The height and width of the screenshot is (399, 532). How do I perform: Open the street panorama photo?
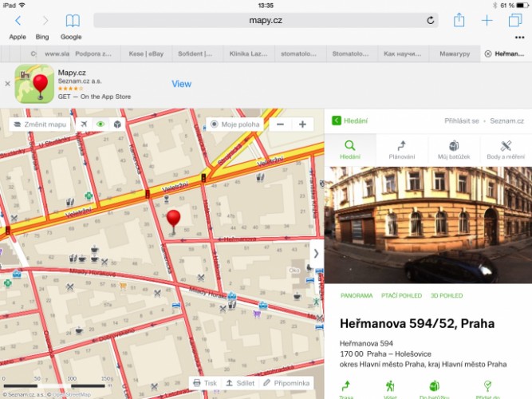(428, 225)
